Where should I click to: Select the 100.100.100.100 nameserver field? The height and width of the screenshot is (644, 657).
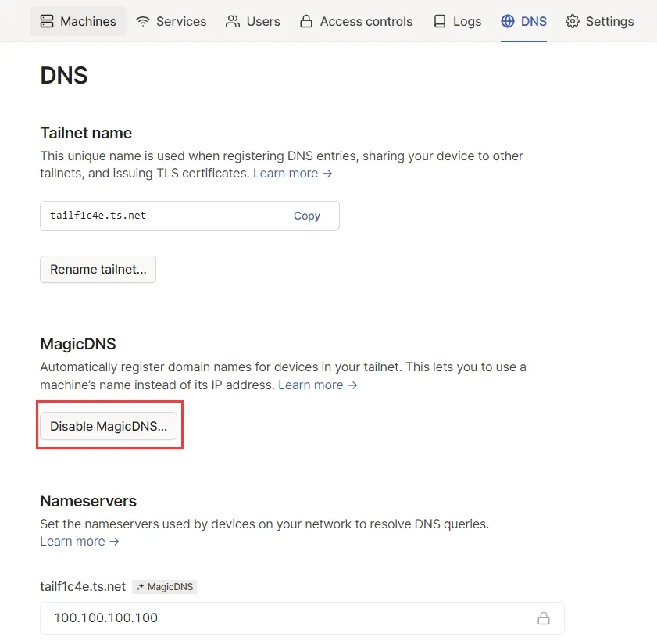click(234, 617)
